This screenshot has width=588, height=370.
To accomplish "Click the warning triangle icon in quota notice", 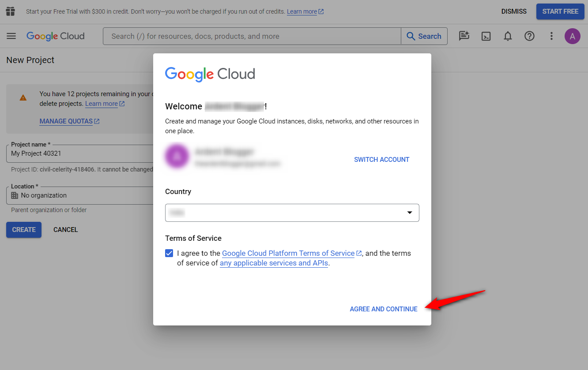I will pyautogui.click(x=23, y=97).
